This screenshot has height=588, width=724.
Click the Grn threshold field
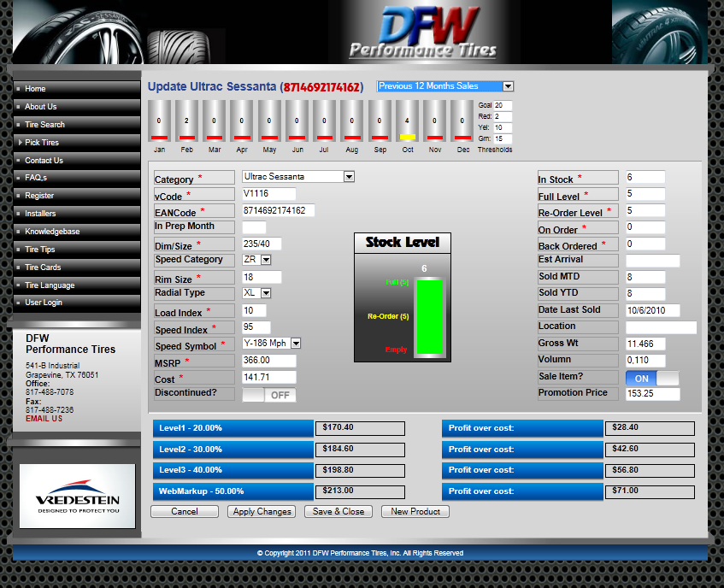[503, 138]
